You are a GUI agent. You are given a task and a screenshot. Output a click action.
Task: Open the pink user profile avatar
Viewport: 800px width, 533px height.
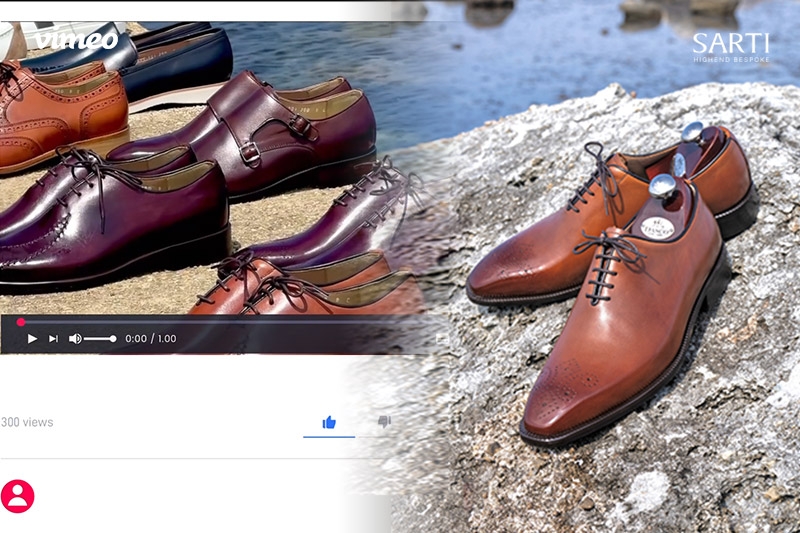tap(18, 496)
